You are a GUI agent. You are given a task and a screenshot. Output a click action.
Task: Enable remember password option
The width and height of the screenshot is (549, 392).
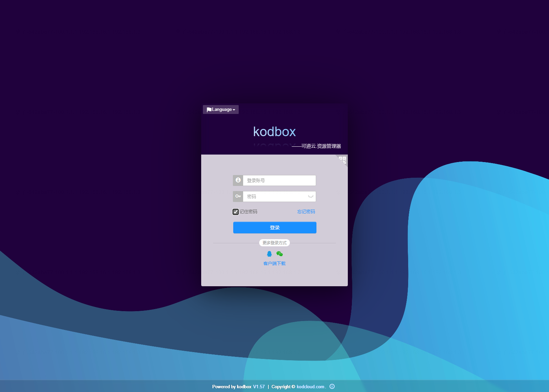[236, 212]
